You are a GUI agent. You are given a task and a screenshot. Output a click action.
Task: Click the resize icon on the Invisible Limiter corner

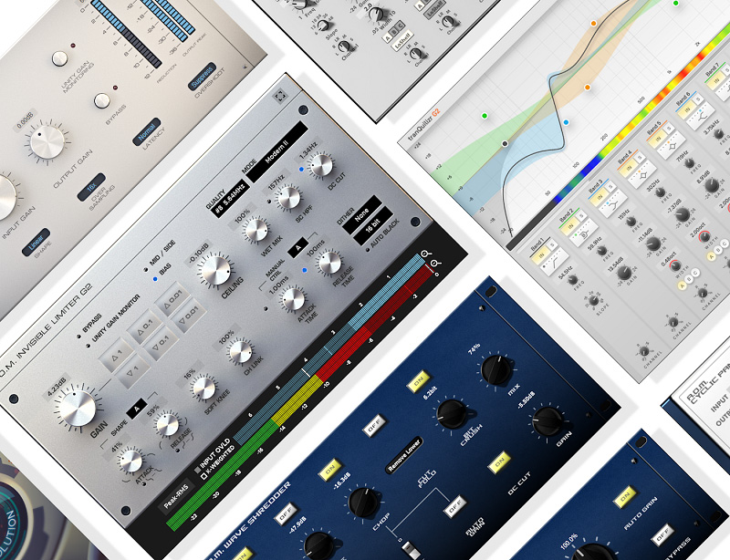(x=436, y=275)
